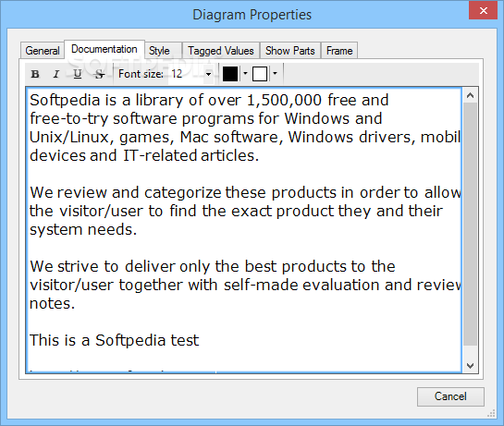Image resolution: width=504 pixels, height=426 pixels.
Task: Click the line starting 'We strive to deliver'
Action: (x=212, y=267)
